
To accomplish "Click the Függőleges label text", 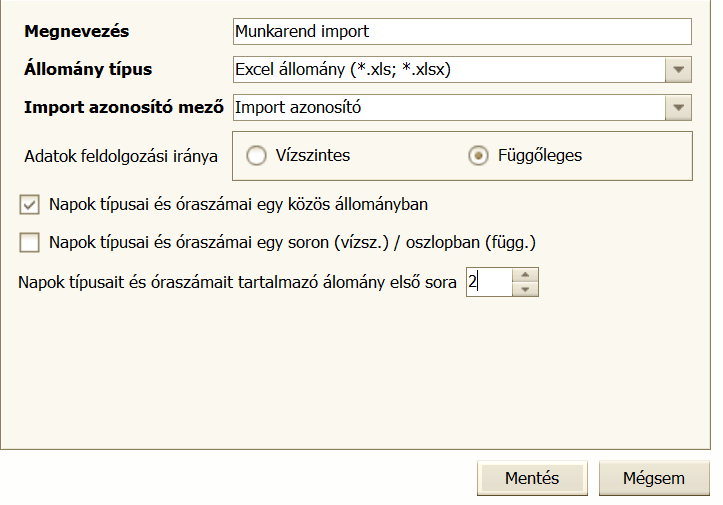I will click(540, 155).
